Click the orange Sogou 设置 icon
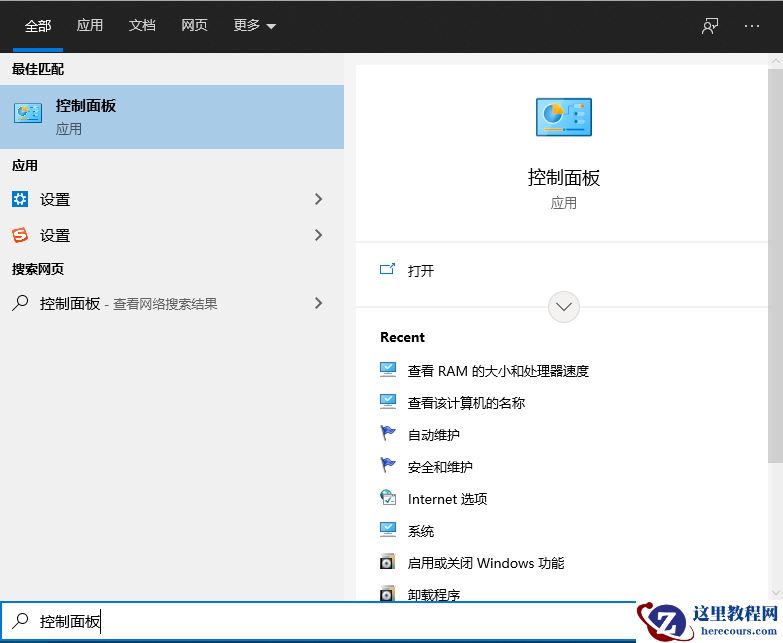The height and width of the screenshot is (643, 783). [x=20, y=235]
